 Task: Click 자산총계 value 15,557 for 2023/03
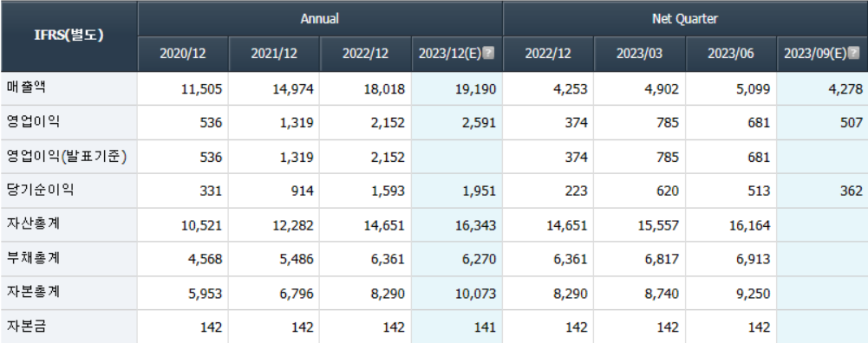[x=658, y=226]
